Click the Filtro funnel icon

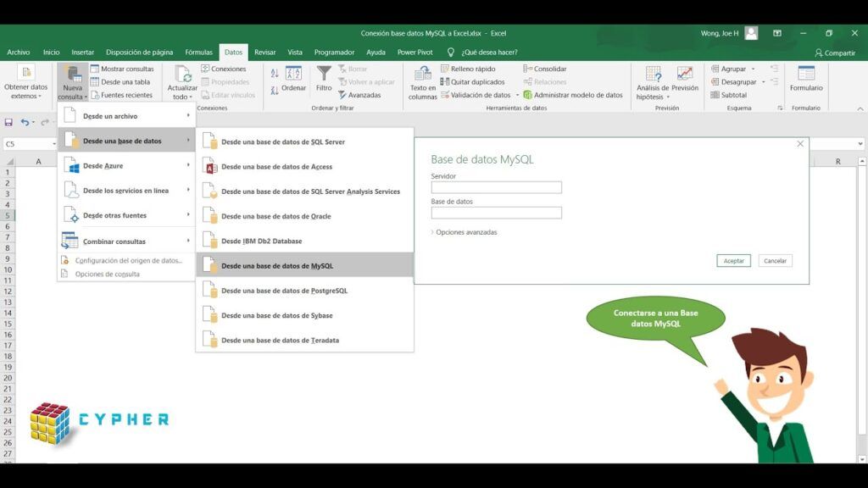324,73
